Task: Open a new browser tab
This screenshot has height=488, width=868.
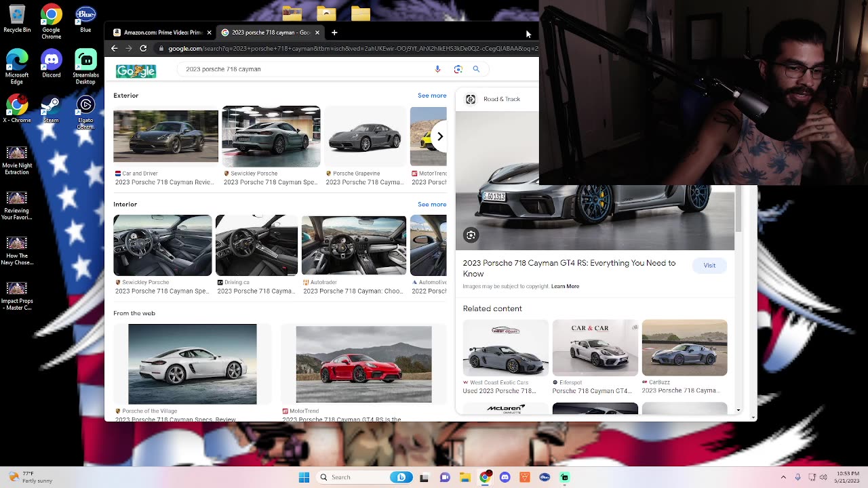Action: [334, 33]
